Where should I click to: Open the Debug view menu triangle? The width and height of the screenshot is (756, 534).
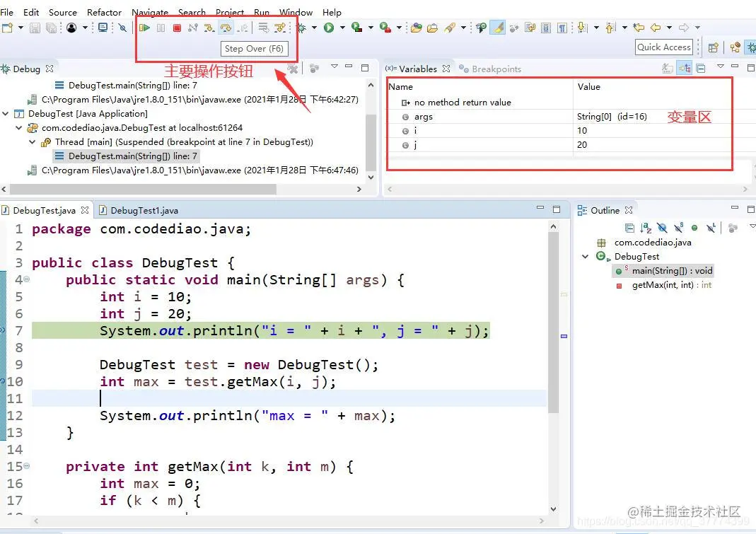(x=334, y=66)
